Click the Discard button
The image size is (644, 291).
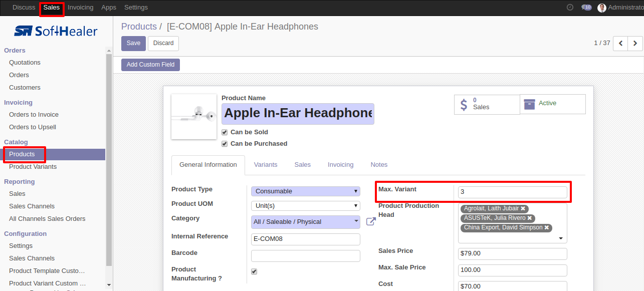point(163,44)
